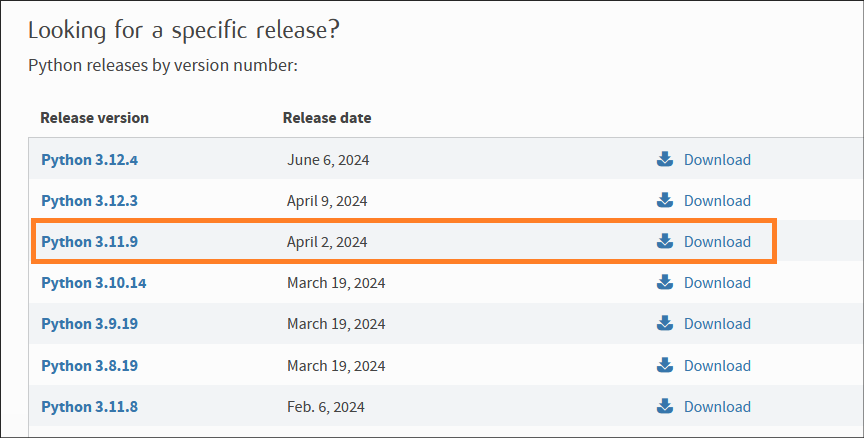Go to Python 3.10.14 release page
The height and width of the screenshot is (438, 864).
tap(93, 283)
